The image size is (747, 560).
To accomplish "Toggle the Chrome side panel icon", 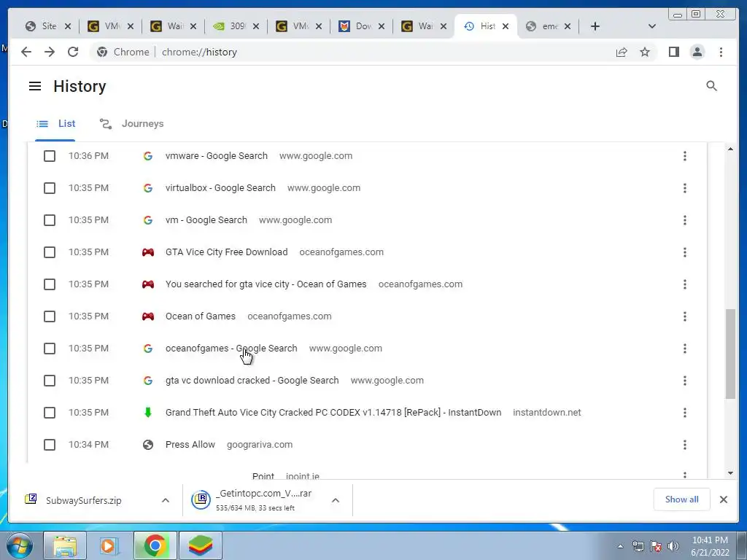I will click(x=673, y=52).
